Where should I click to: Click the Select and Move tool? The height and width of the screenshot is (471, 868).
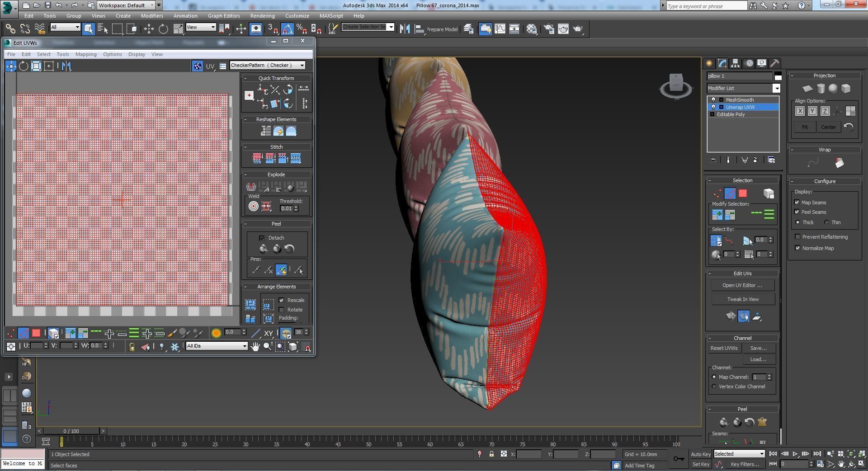click(x=149, y=29)
